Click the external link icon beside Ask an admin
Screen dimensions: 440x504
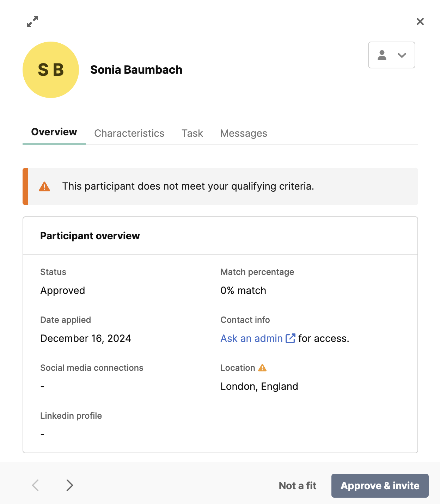pyautogui.click(x=290, y=338)
